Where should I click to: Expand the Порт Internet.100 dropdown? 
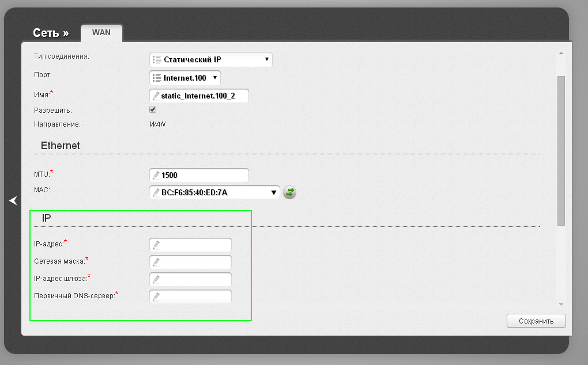[184, 78]
